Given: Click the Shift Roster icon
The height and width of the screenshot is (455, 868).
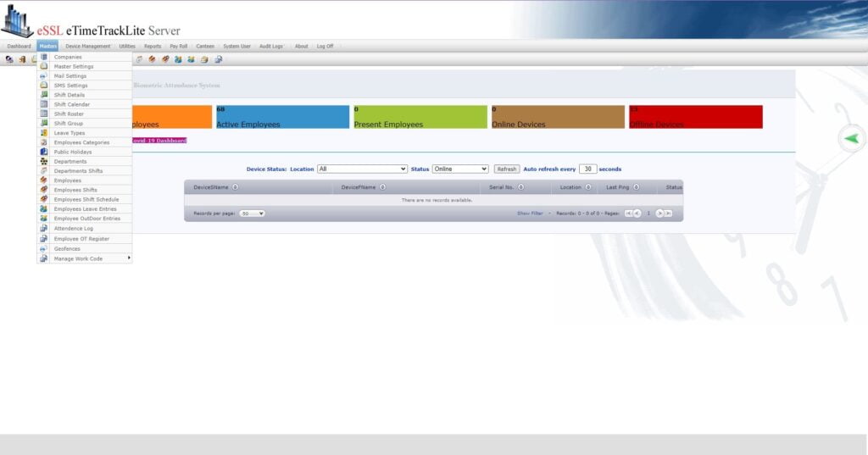Looking at the screenshot, I should coord(44,114).
